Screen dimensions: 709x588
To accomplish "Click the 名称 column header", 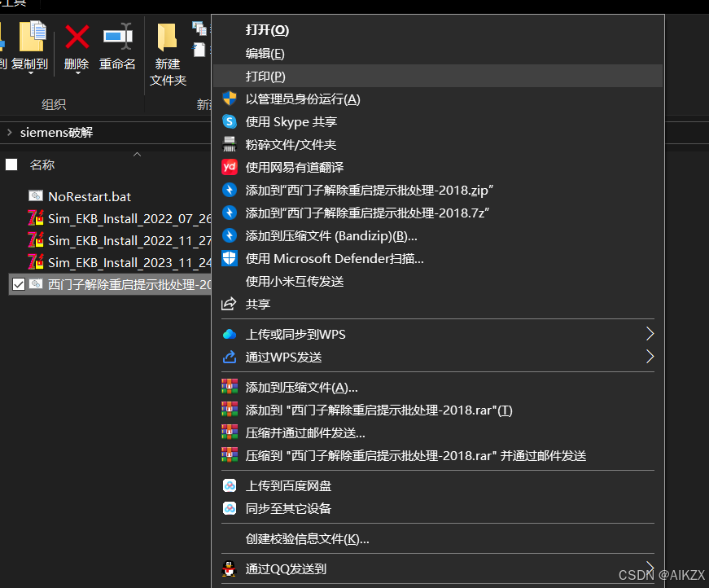I will pyautogui.click(x=42, y=165).
